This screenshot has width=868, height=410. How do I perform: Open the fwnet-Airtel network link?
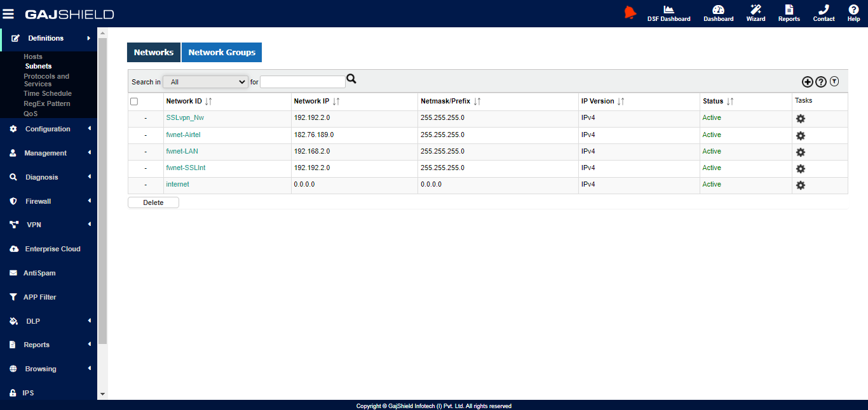coord(183,135)
